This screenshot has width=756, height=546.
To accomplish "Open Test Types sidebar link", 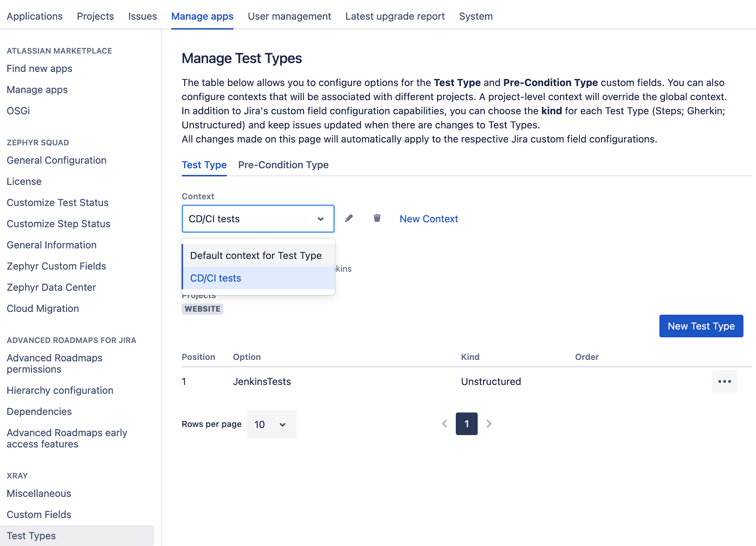I will point(77,536).
